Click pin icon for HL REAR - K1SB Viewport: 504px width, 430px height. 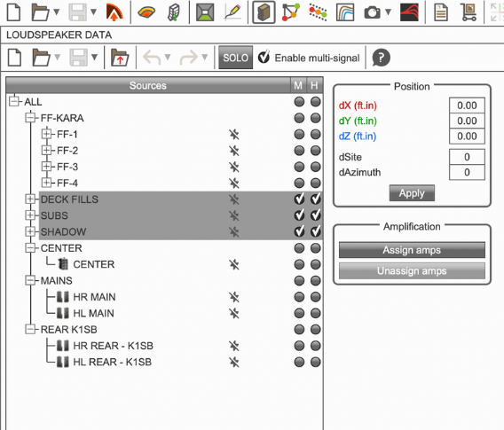(234, 362)
